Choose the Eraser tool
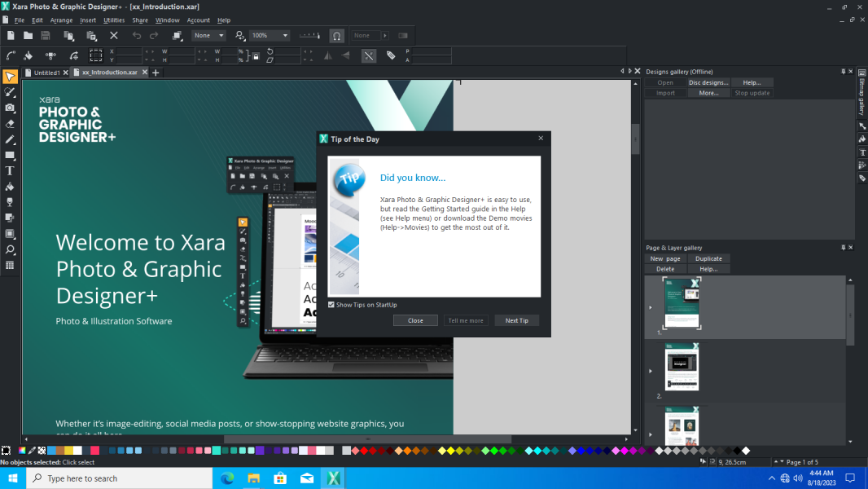 10,124
